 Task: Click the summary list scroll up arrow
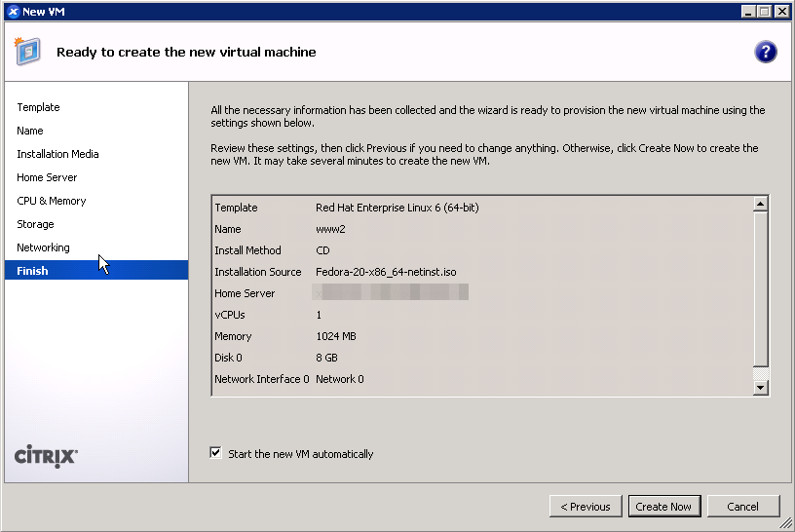pos(760,204)
